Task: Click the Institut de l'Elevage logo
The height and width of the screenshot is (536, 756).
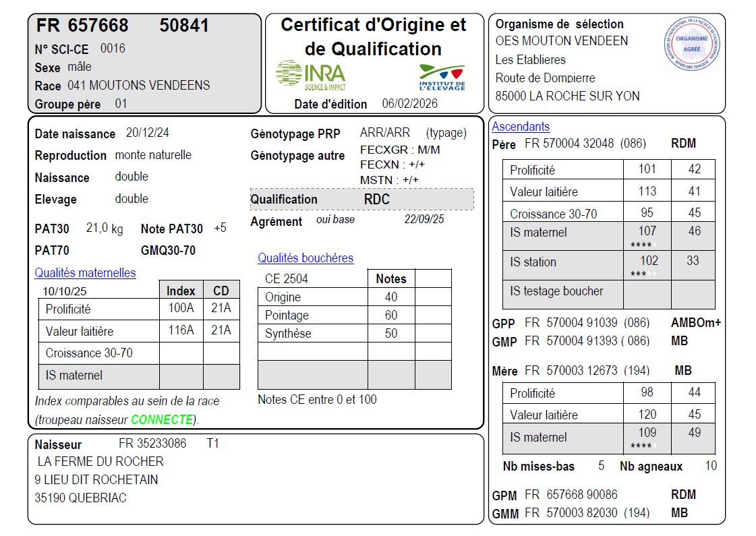Action: click(x=442, y=77)
